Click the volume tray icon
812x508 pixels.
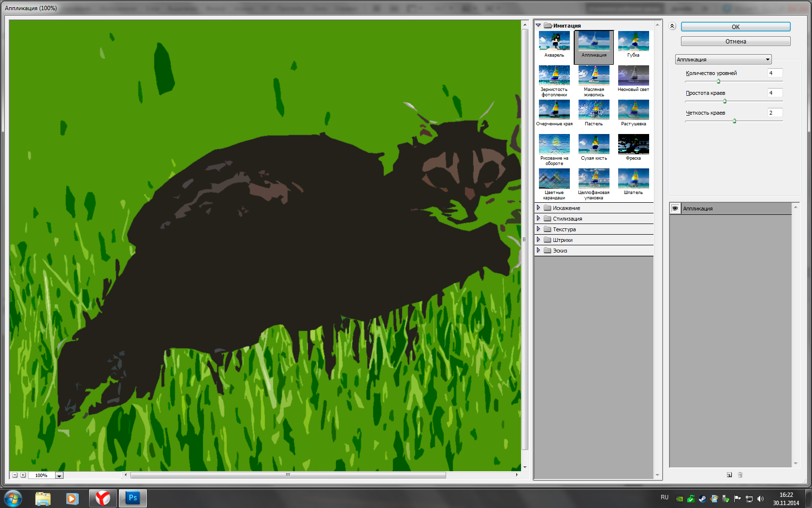coord(760,499)
